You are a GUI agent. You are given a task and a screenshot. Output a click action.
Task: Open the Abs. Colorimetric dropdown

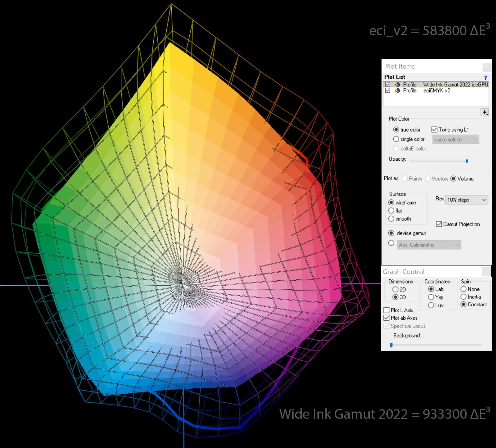(429, 245)
